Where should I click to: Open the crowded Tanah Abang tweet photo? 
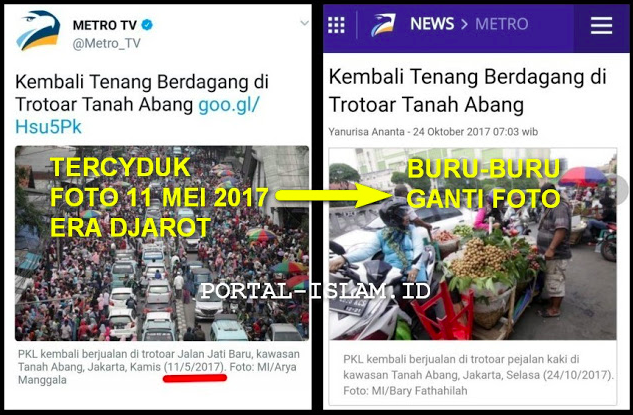click(162, 243)
